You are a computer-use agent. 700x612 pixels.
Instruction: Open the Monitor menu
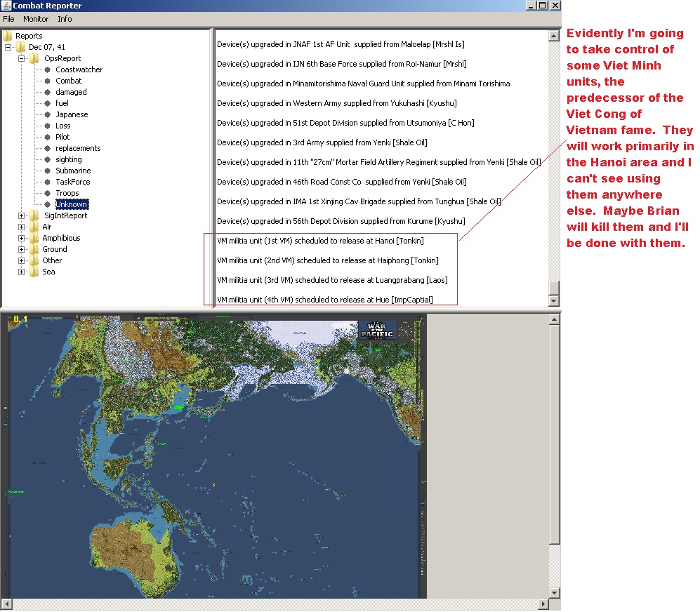(36, 19)
